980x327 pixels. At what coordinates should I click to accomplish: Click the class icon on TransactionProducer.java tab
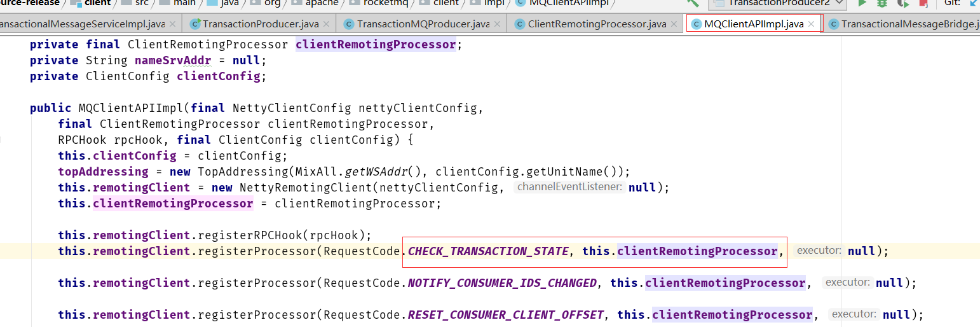tap(194, 24)
